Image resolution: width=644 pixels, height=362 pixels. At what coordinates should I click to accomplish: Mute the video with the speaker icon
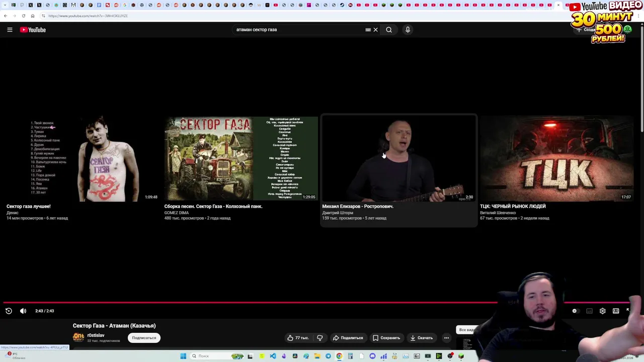[x=23, y=311]
